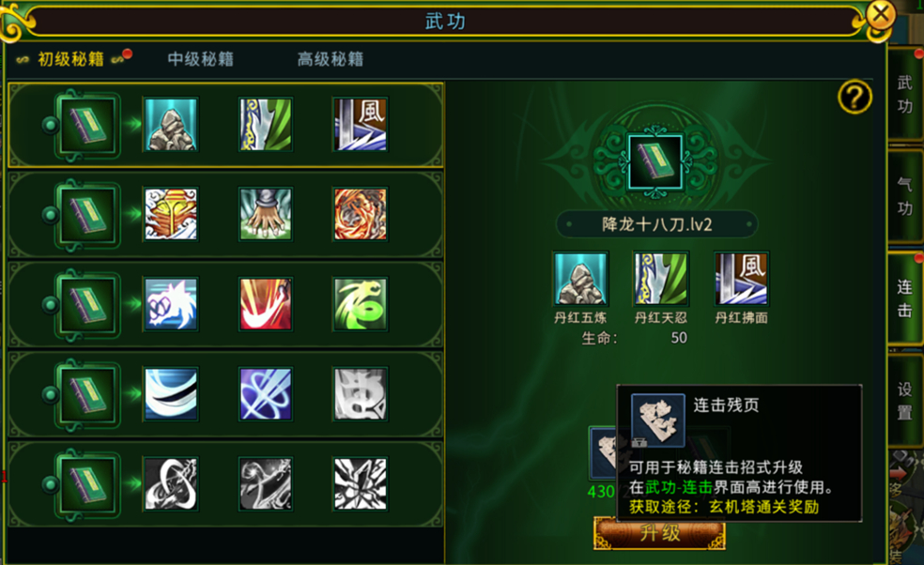Select the 丹红五炼 skill icon in detail panel
The width and height of the screenshot is (924, 565).
[580, 279]
